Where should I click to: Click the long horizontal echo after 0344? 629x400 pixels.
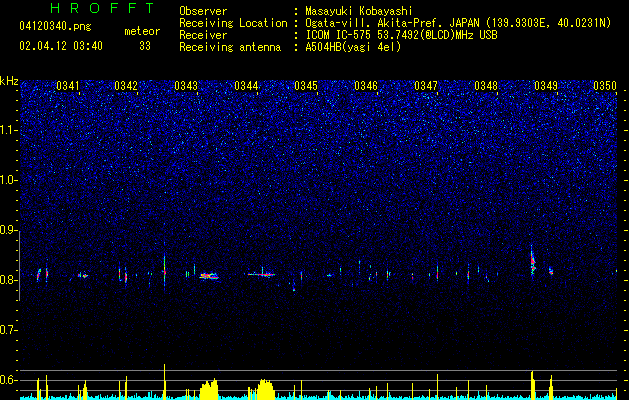(x=261, y=274)
